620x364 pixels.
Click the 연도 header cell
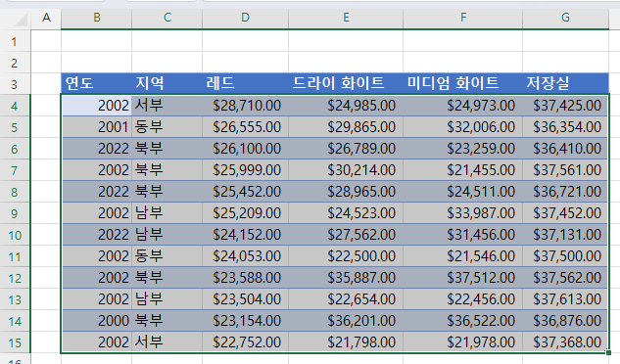[x=97, y=83]
